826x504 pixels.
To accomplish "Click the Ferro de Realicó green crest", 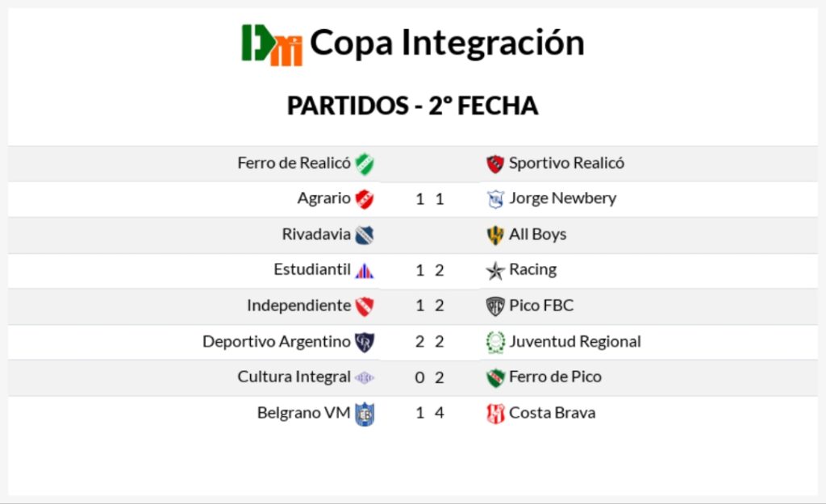I will tap(365, 164).
